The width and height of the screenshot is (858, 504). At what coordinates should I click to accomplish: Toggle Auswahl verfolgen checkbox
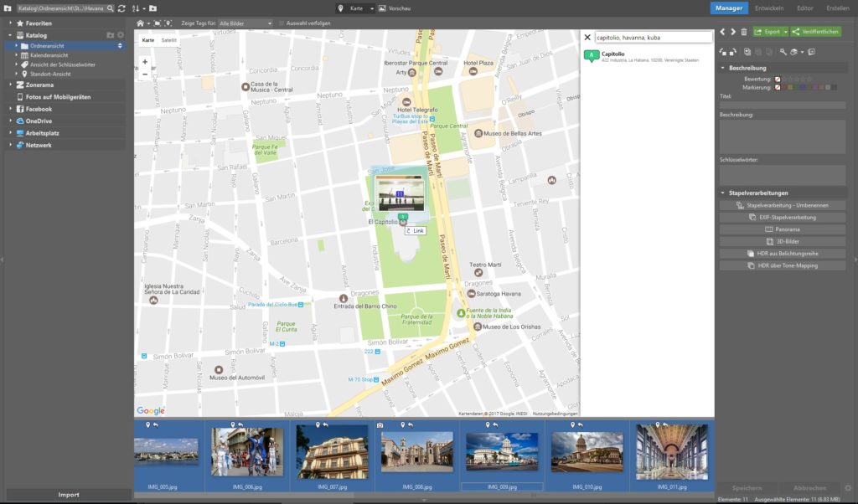pos(282,23)
